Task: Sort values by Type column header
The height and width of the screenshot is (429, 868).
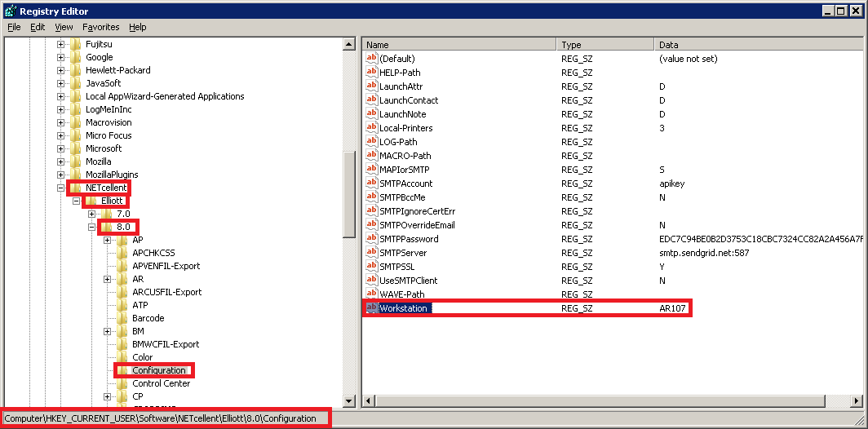Action: [x=605, y=45]
